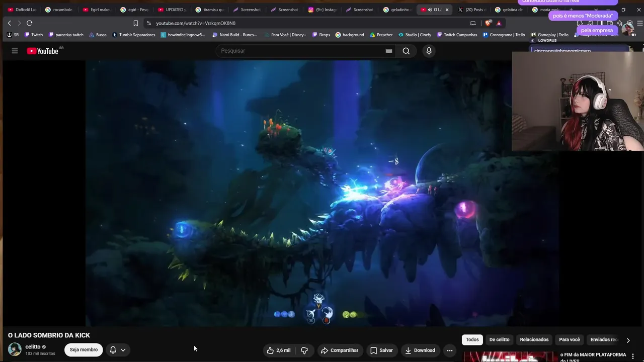Open the YouTube hamburger guide menu
This screenshot has height=362, width=644.
point(15,51)
